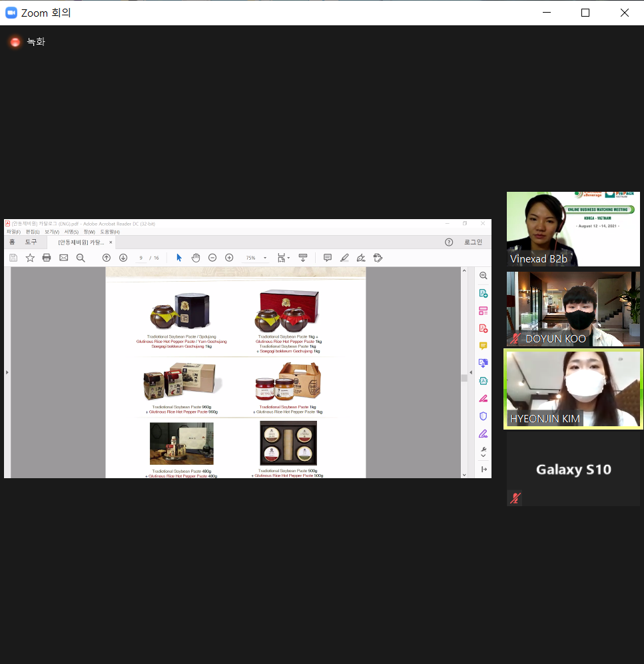Open the add comment tool
This screenshot has width=644, height=664.
327,258
